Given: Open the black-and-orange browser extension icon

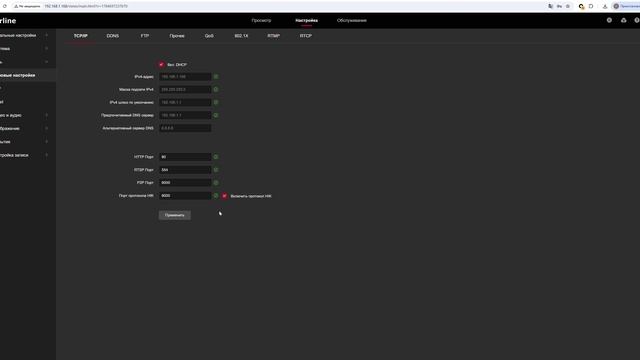Looking at the screenshot, I should 581,6.
